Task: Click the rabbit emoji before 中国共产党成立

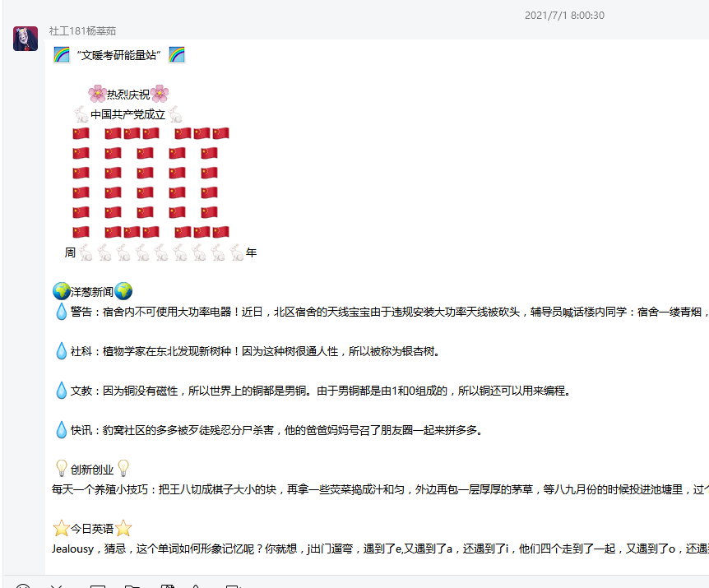Action: point(81,114)
